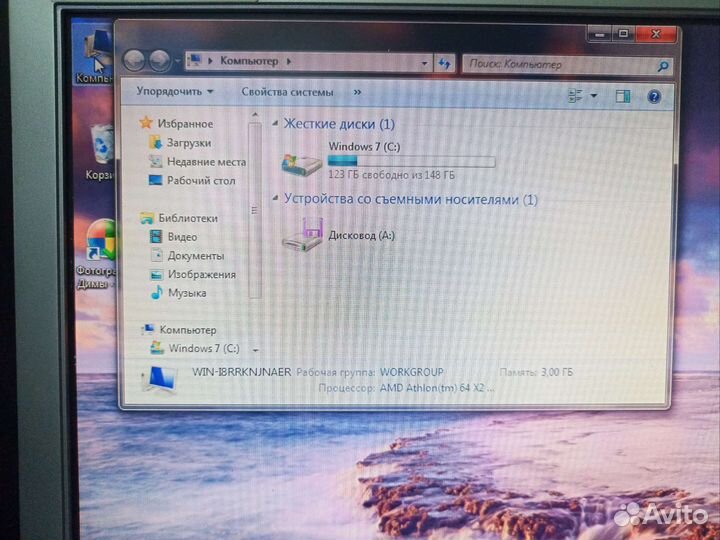The width and height of the screenshot is (720, 540).
Task: Click the Back navigation arrow button
Action: click(135, 61)
